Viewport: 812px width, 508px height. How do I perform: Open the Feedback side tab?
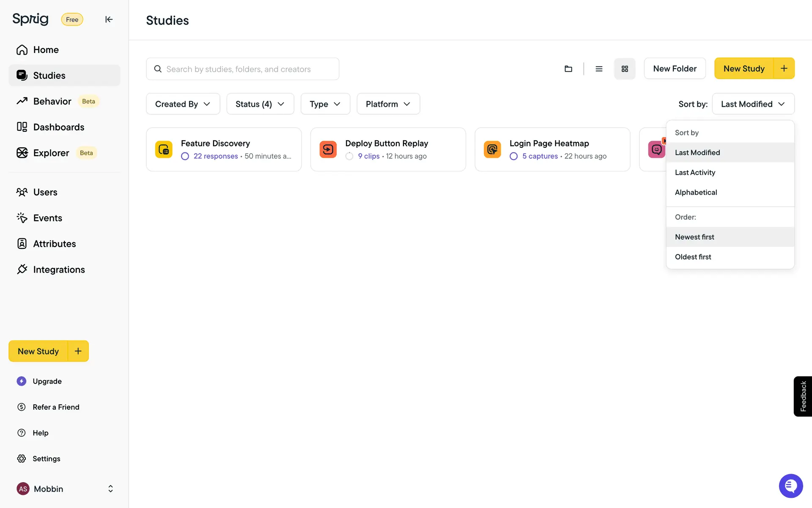(803, 396)
